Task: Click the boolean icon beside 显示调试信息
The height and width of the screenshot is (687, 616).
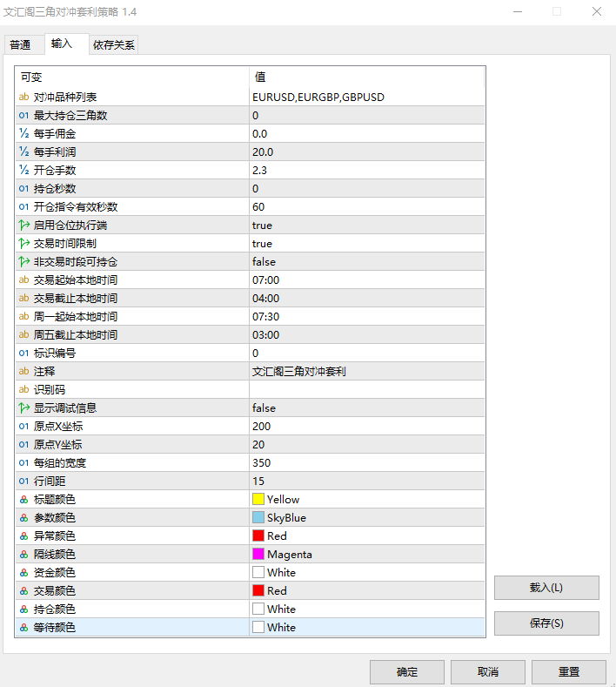Action: pos(23,407)
